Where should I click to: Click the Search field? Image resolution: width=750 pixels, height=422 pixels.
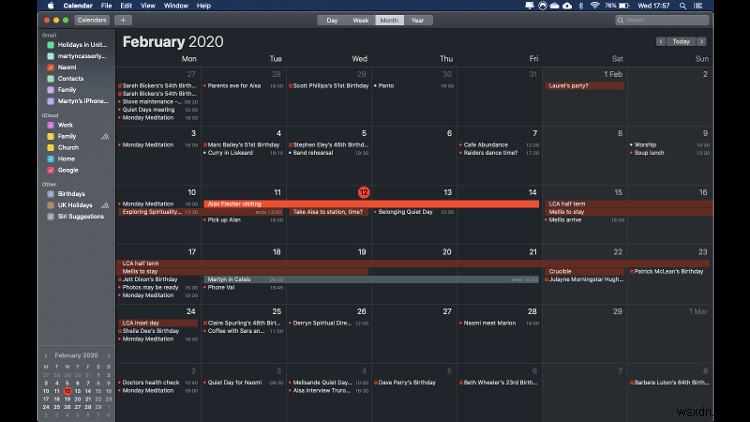coord(663,20)
